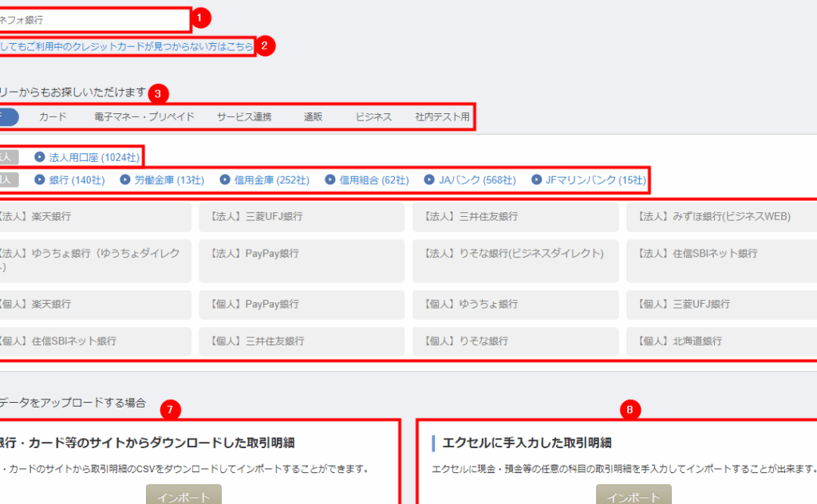This screenshot has height=504, width=817.
Task: Click the arrow icon next to 銀行 (140社)
Action: coord(39,180)
